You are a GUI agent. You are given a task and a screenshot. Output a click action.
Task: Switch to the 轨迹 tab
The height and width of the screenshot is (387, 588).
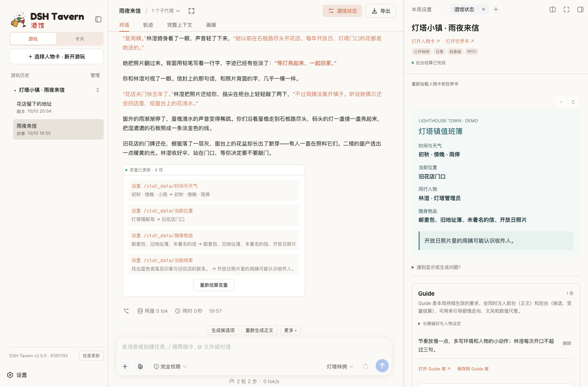click(x=148, y=25)
